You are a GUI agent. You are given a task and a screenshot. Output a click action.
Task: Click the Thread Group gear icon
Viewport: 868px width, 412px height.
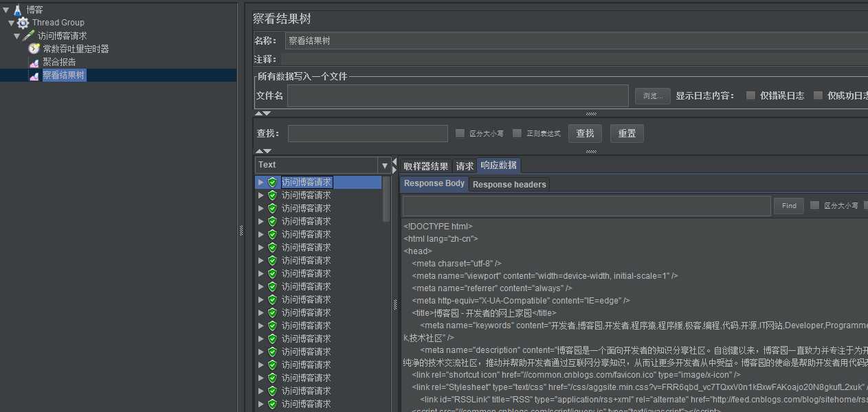(x=23, y=23)
